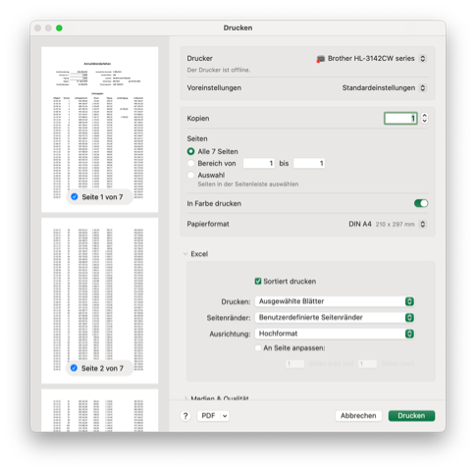Check the Sortiert drucken checkbox

coord(258,282)
